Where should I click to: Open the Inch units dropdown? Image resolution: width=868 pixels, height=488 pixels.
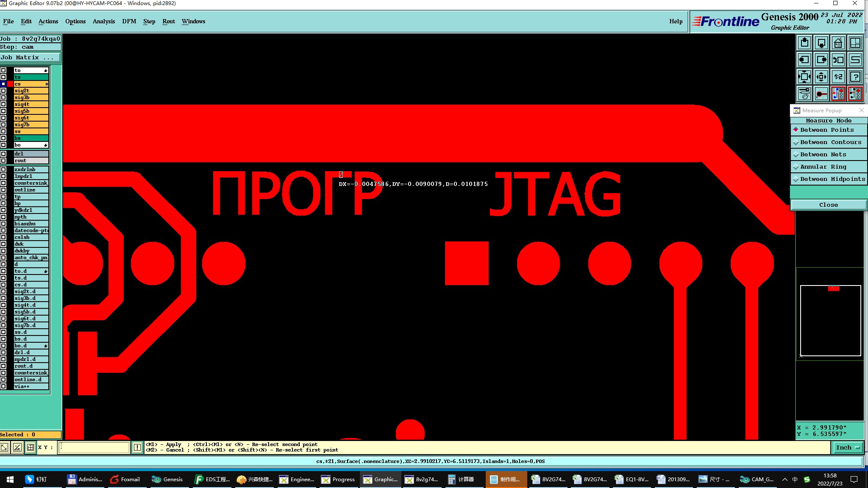tap(847, 447)
